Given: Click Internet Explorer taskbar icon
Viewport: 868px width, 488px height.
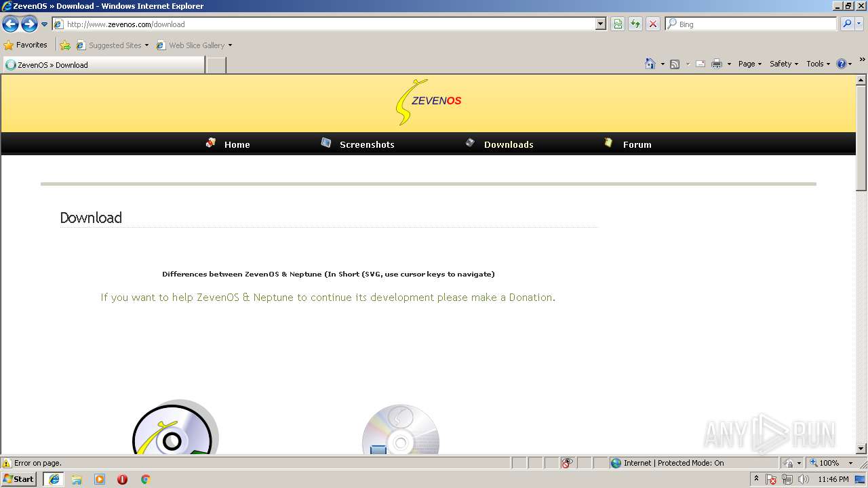Looking at the screenshot, I should (54, 479).
